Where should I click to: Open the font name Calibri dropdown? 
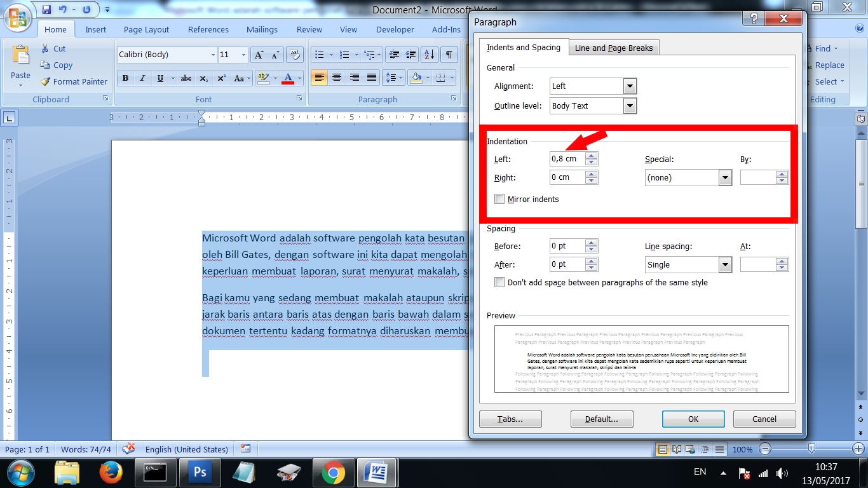click(x=213, y=55)
